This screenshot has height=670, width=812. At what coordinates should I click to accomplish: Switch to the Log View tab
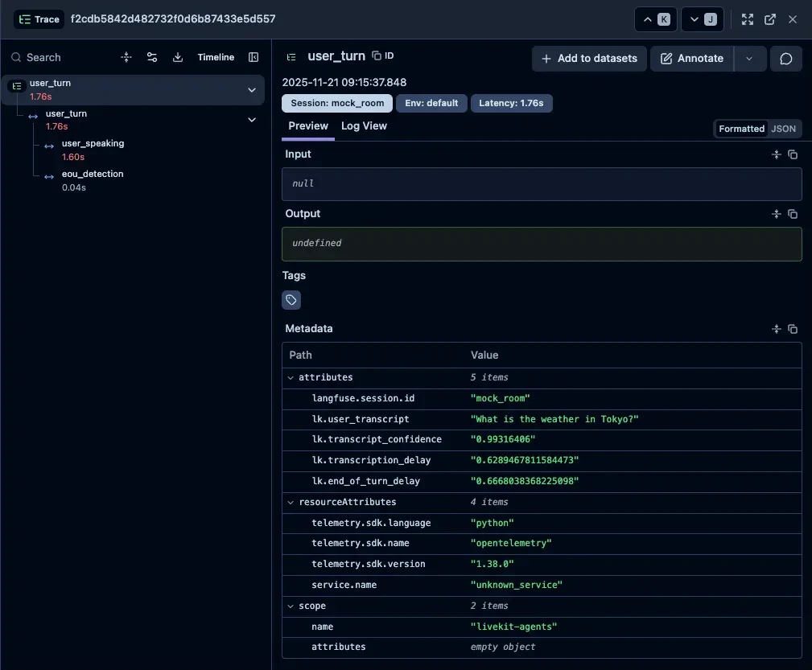tap(364, 126)
